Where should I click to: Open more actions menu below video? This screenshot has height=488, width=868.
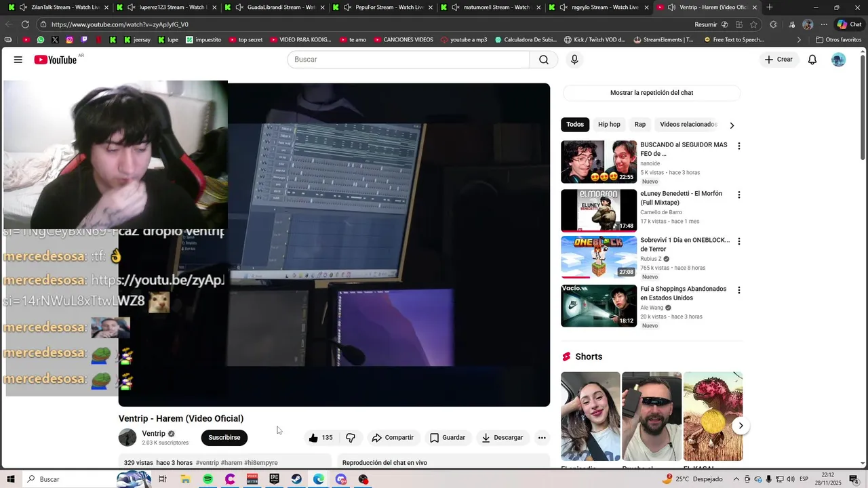click(542, 438)
